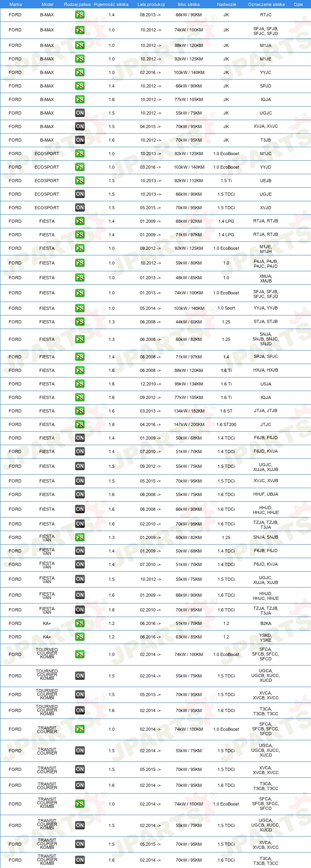
Task: Click the ON diesel icon in the FIESTA XVJC, XVJB row
Action: tap(80, 481)
